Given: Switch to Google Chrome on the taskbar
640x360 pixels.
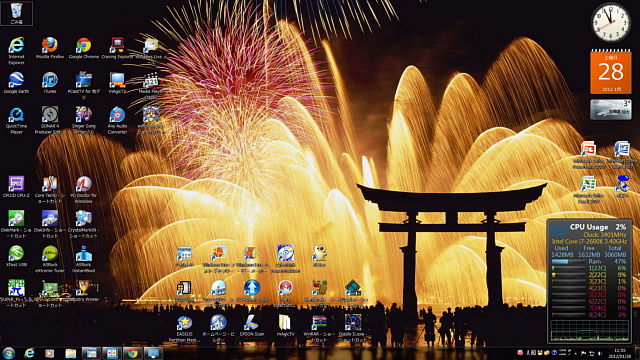Looking at the screenshot, I should pyautogui.click(x=132, y=353).
